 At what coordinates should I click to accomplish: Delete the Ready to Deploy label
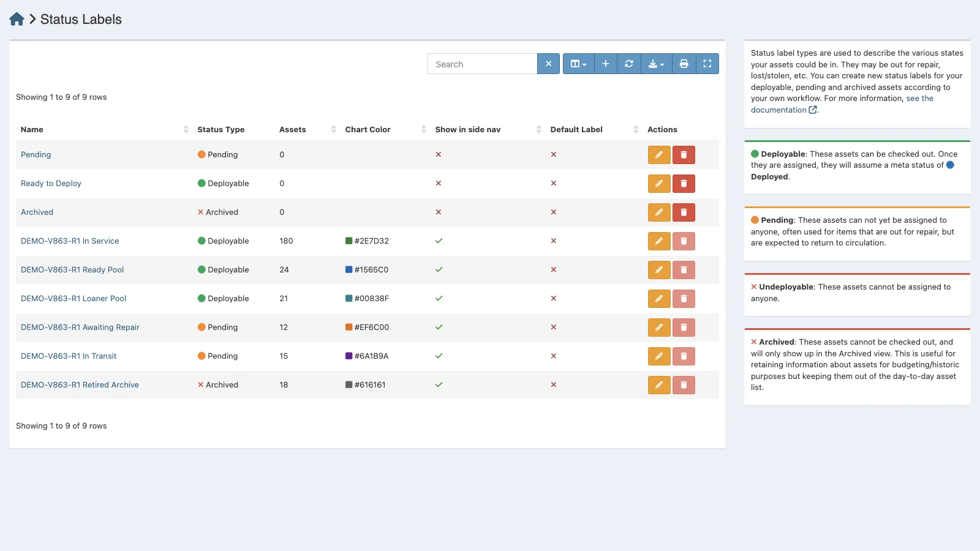(x=684, y=184)
